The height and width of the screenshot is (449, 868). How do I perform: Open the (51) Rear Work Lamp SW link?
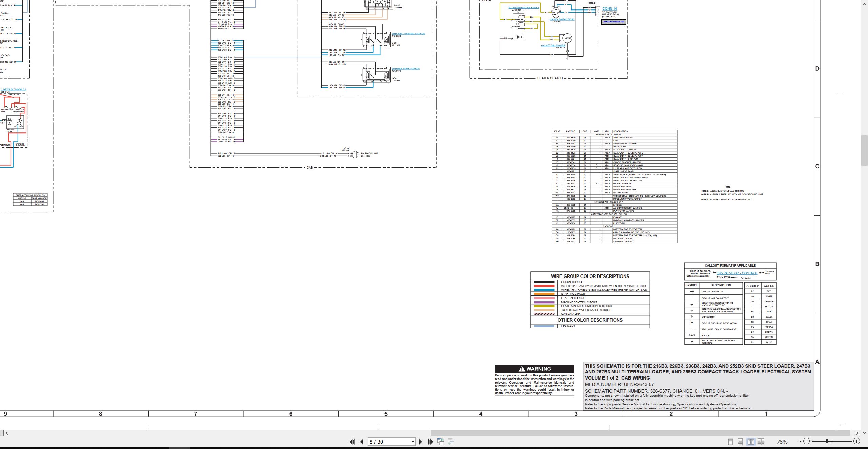tap(406, 69)
